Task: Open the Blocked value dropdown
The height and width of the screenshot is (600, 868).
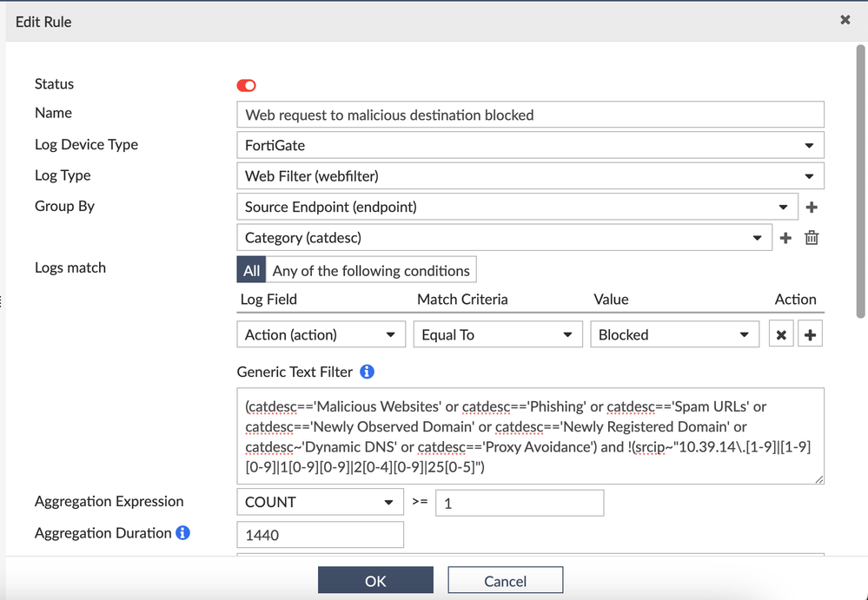Action: coord(673,335)
